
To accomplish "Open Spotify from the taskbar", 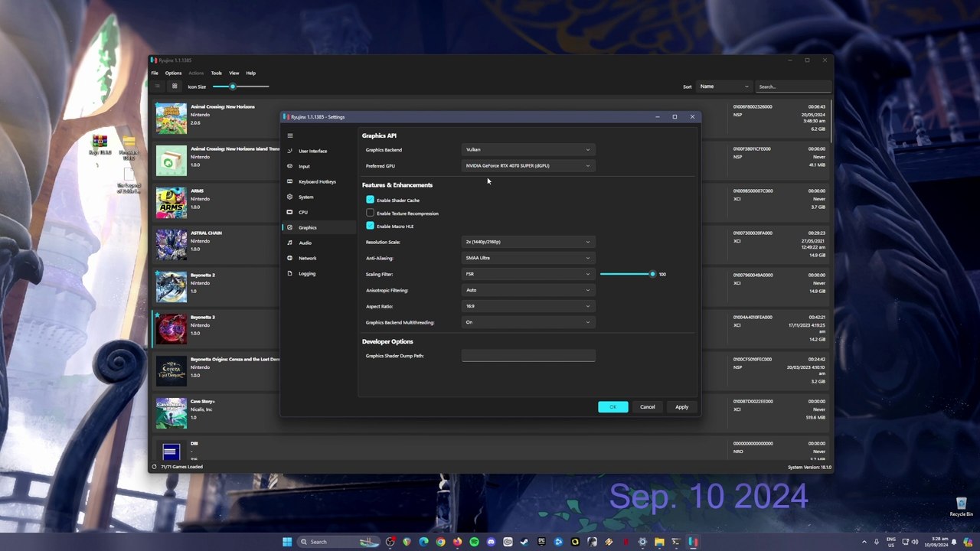I will click(x=474, y=542).
